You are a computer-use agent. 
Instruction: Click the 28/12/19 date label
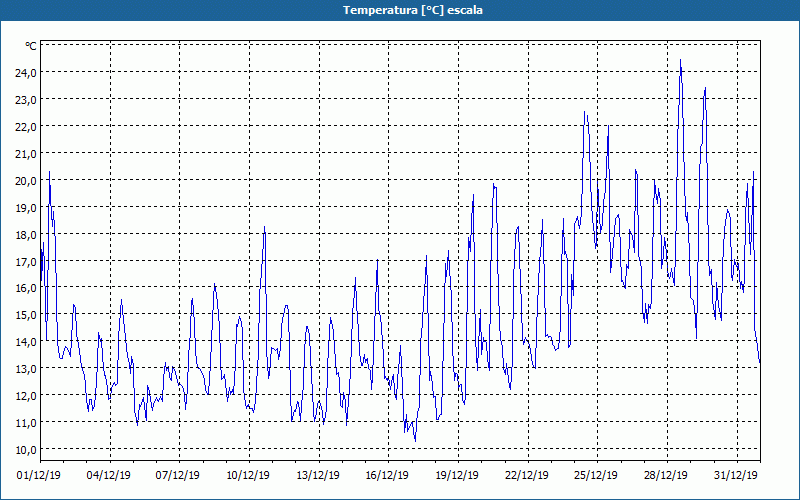point(666,475)
